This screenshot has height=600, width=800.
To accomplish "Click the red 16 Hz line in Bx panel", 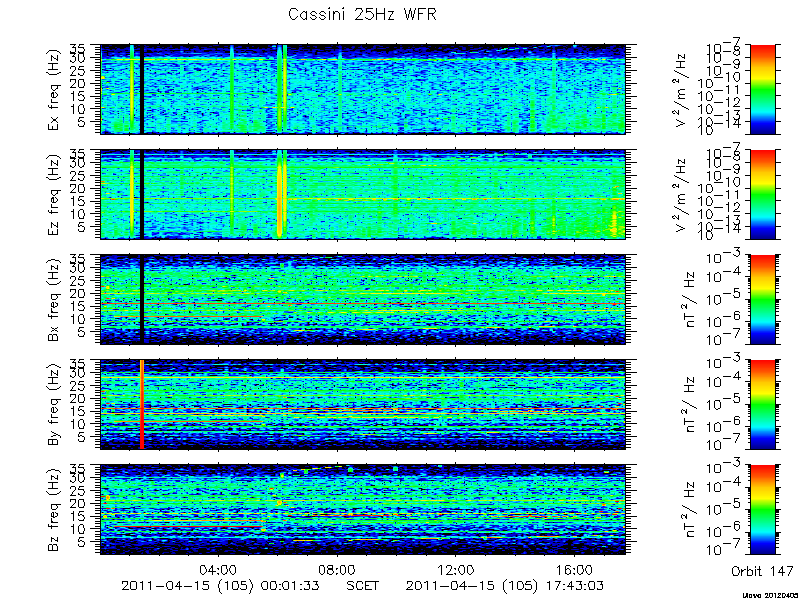I will click(x=363, y=304).
